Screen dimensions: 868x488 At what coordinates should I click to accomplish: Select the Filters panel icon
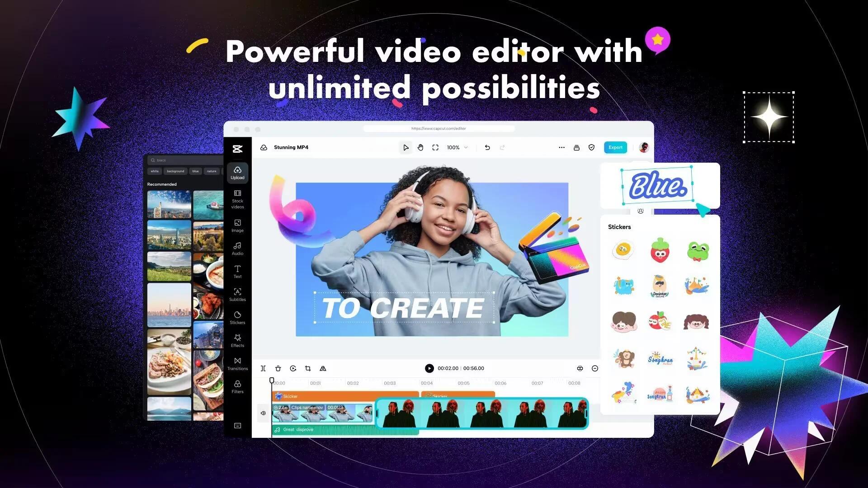point(237,387)
